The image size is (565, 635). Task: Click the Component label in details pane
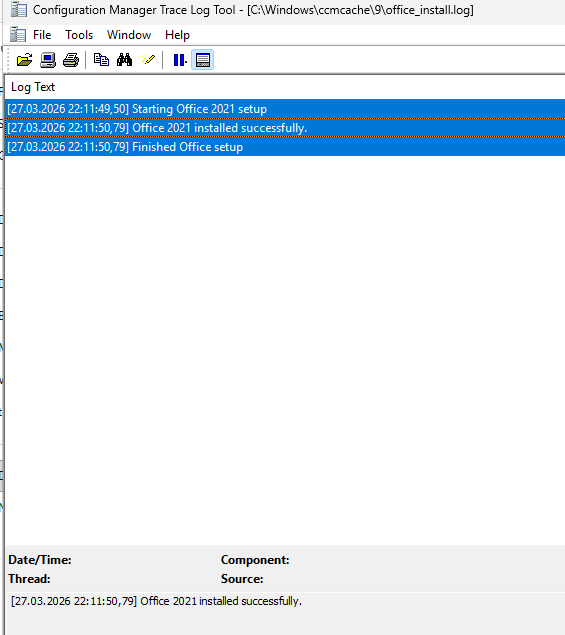pyautogui.click(x=255, y=560)
